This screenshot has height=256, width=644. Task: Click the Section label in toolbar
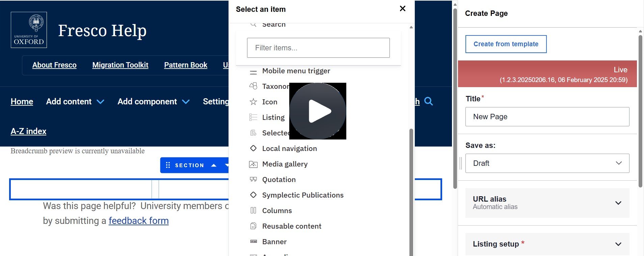(189, 165)
